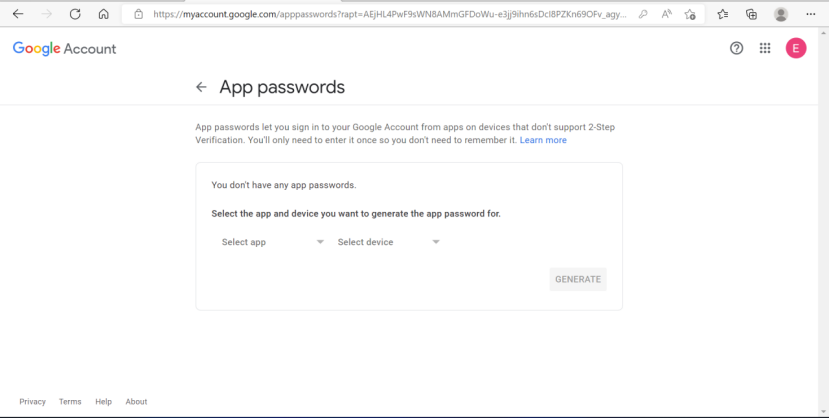Click the address bar URL field
Viewport: 830px width, 418px height.
[389, 15]
